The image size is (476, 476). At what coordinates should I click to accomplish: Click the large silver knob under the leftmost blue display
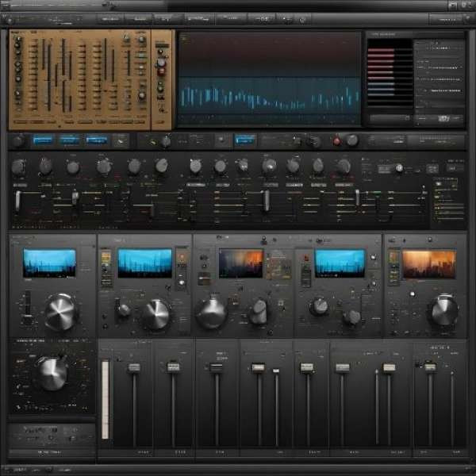point(60,311)
